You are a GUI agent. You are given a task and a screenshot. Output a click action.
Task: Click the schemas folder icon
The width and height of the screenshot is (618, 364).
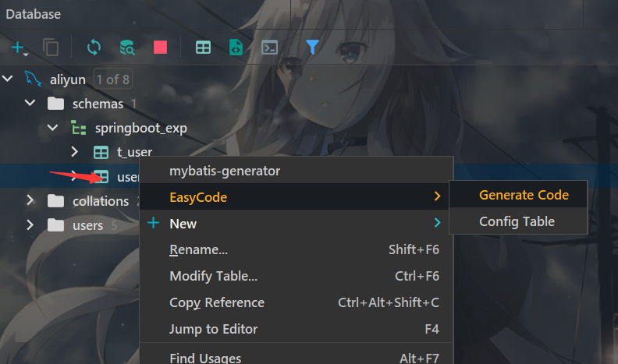pyautogui.click(x=55, y=104)
